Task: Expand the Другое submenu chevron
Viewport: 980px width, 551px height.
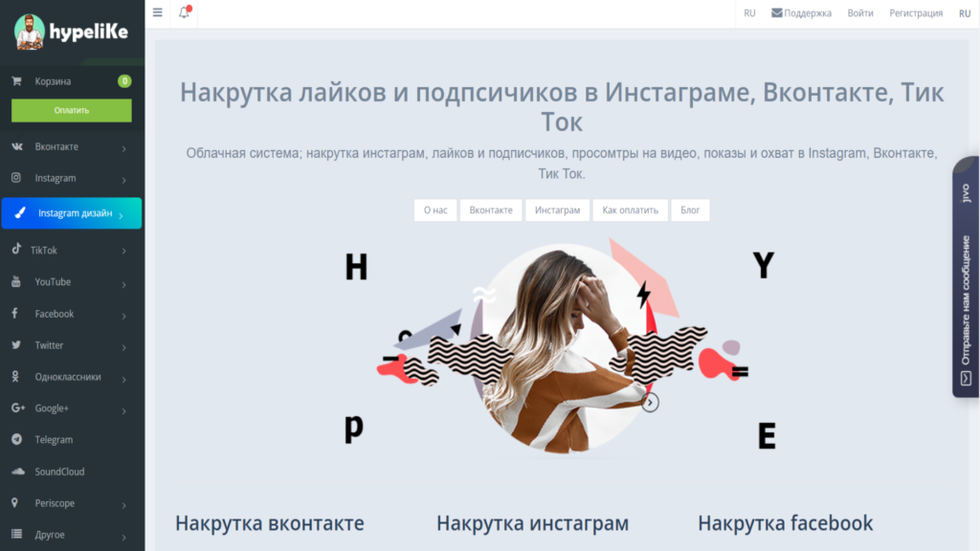Action: coord(124,537)
